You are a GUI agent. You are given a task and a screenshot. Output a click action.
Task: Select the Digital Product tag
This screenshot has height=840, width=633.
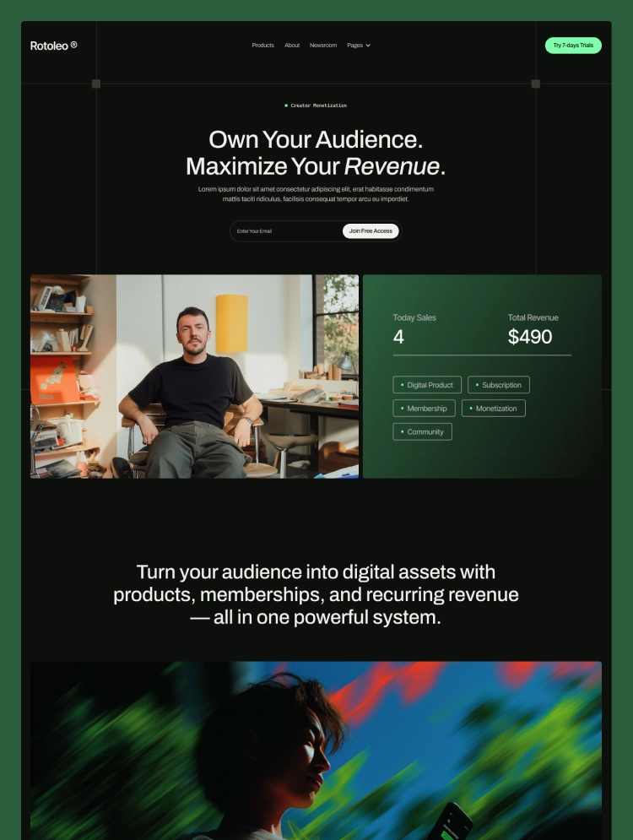(427, 385)
